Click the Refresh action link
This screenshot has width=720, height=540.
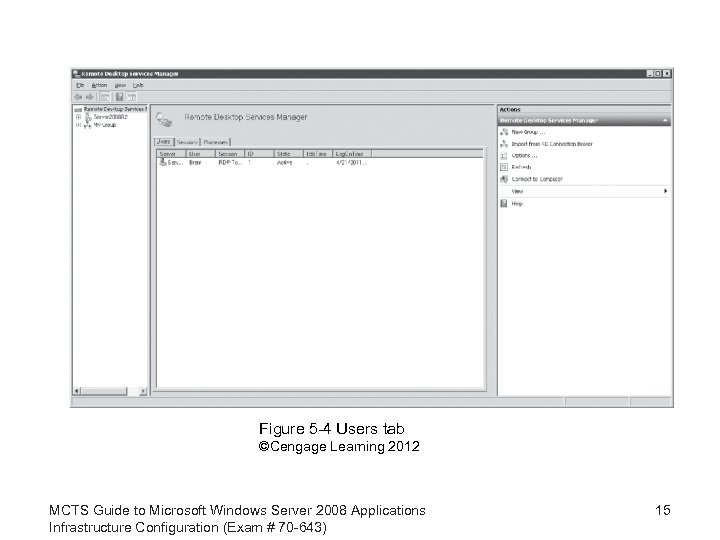521,167
